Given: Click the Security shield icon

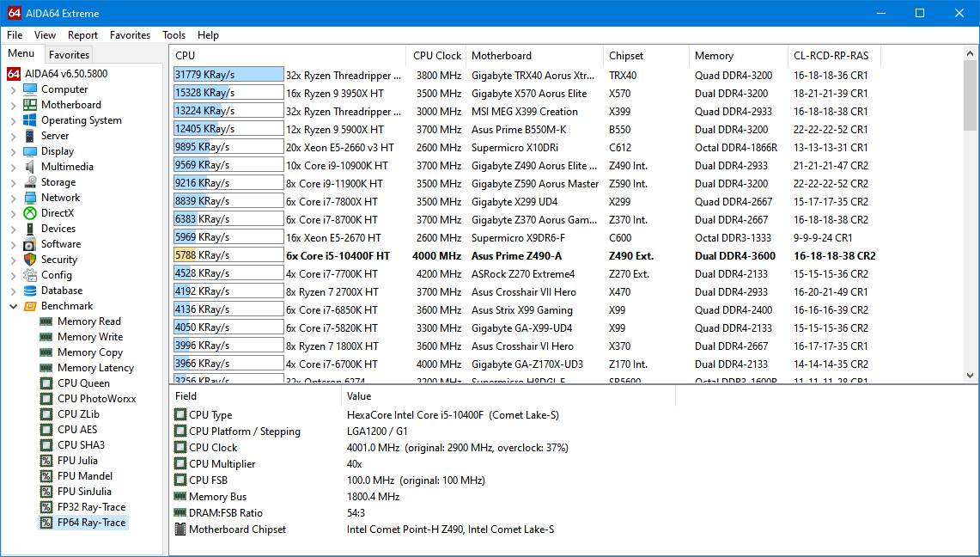Looking at the screenshot, I should (30, 260).
